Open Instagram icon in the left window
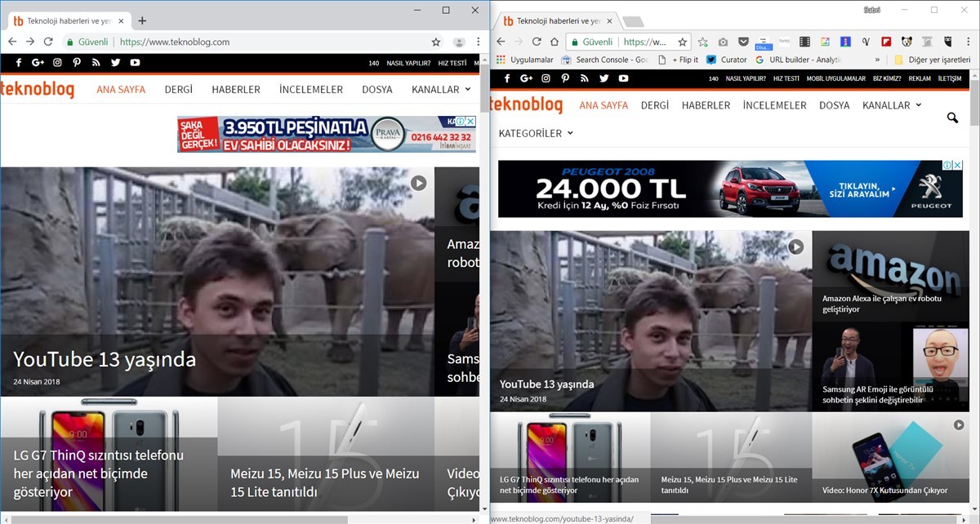The width and height of the screenshot is (980, 524). coord(57,63)
